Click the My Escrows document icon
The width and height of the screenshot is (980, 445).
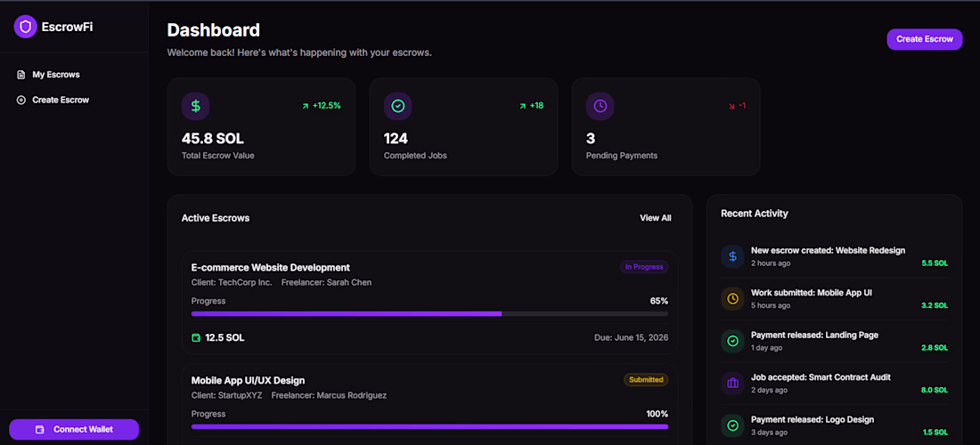[x=20, y=75]
